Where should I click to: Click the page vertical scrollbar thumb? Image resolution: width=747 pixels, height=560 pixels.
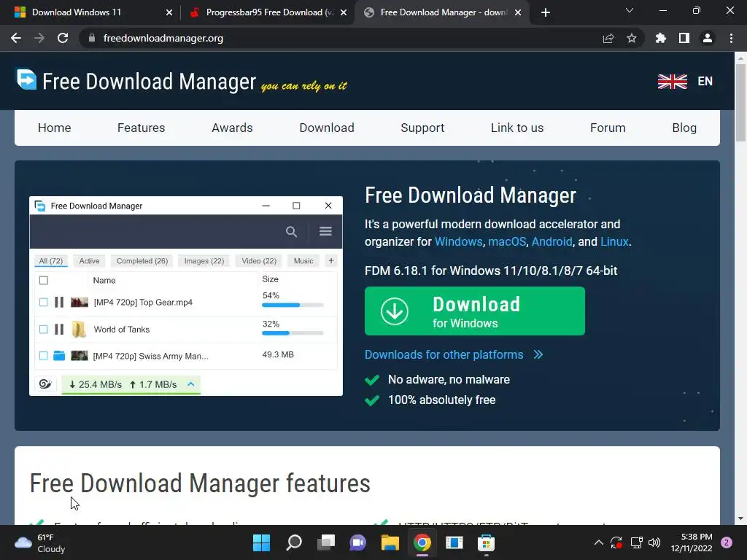point(740,103)
